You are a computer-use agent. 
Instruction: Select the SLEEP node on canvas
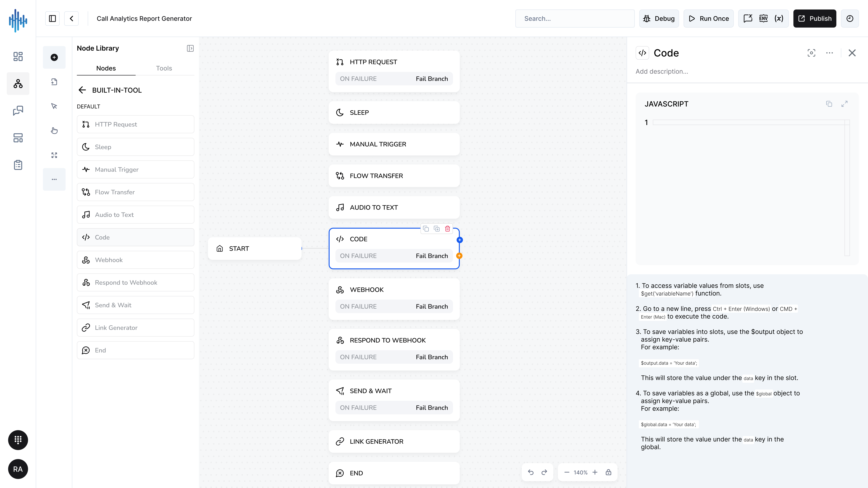click(394, 113)
